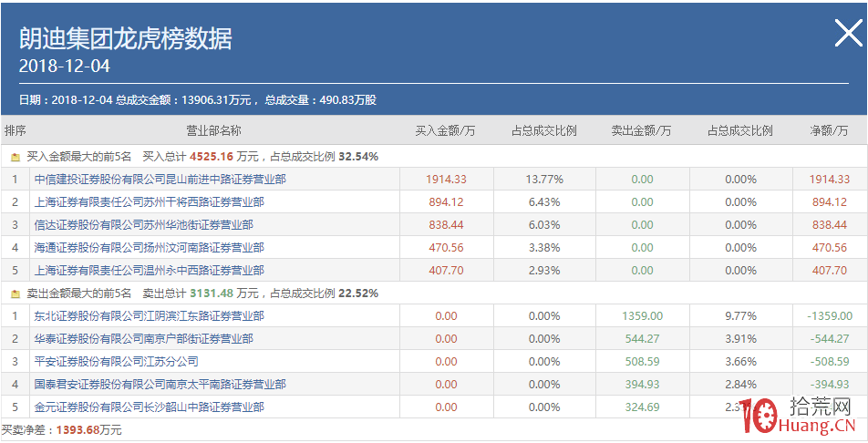Click buy amount 1914.33 in 买入金额 column
The height and width of the screenshot is (443, 868).
(446, 180)
